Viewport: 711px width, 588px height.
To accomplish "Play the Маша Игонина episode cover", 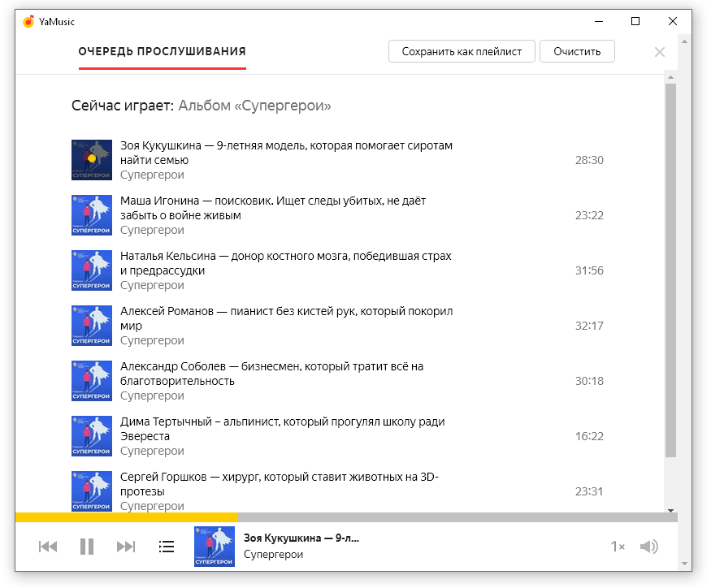I will tap(92, 215).
